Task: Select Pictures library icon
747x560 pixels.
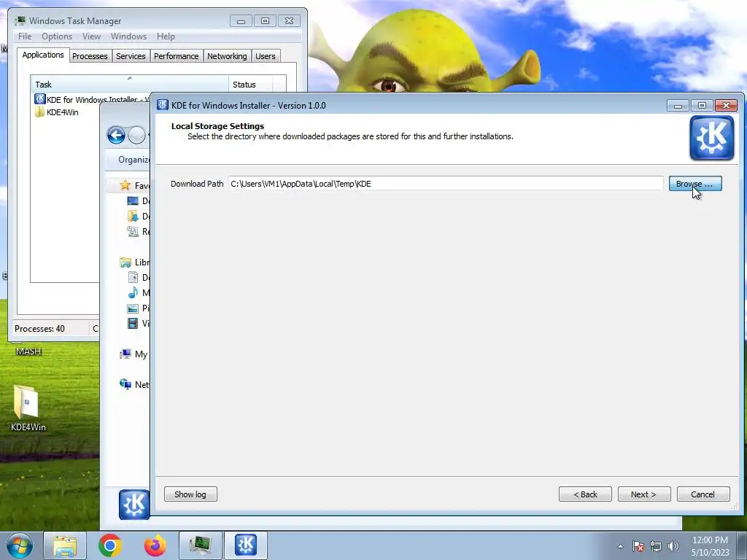Action: coord(133,308)
